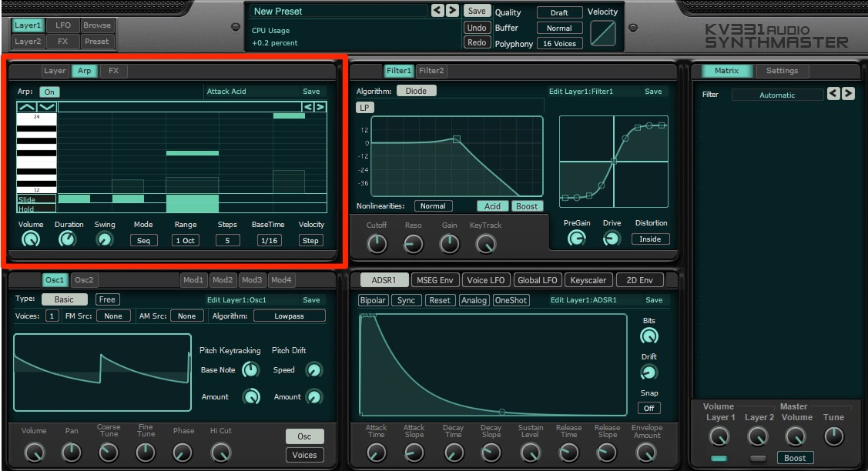Adjust the filter KeyTrack knob
868x471 pixels.
[x=485, y=243]
